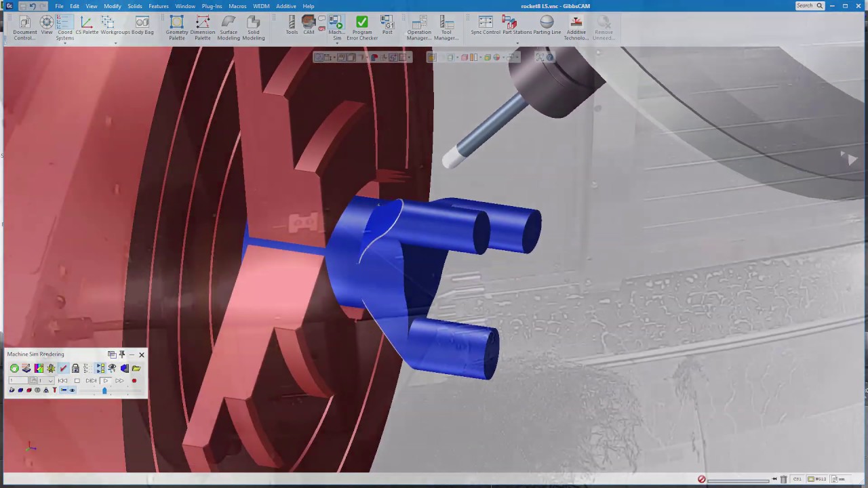Open the File menu

[x=59, y=6]
